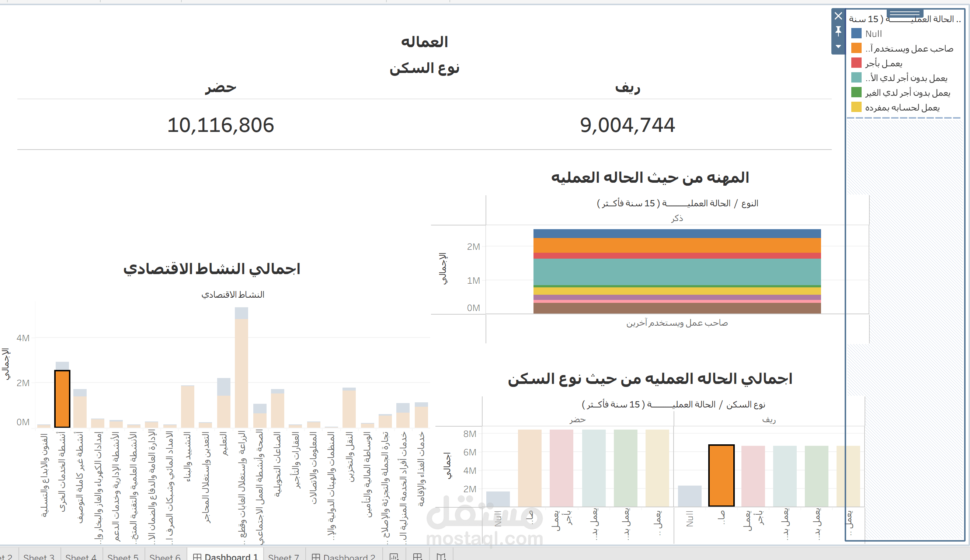
Task: Click the New Story icon
Action: pos(441,557)
